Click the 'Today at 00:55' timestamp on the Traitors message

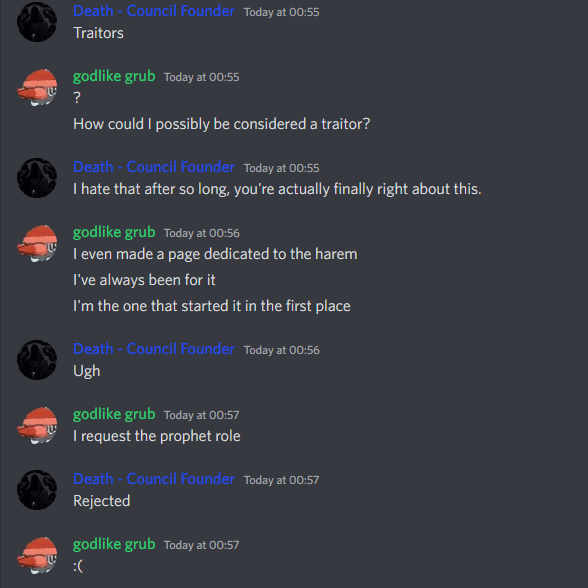pos(282,12)
